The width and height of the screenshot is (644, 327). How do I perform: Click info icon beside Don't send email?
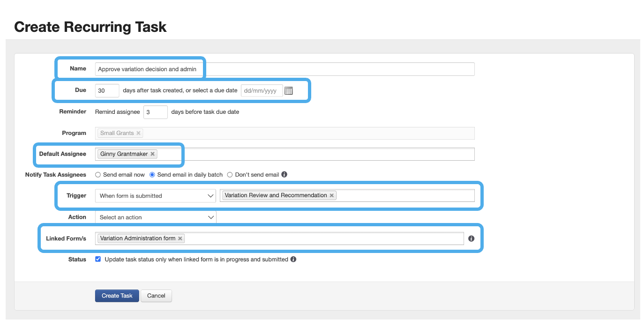284,175
